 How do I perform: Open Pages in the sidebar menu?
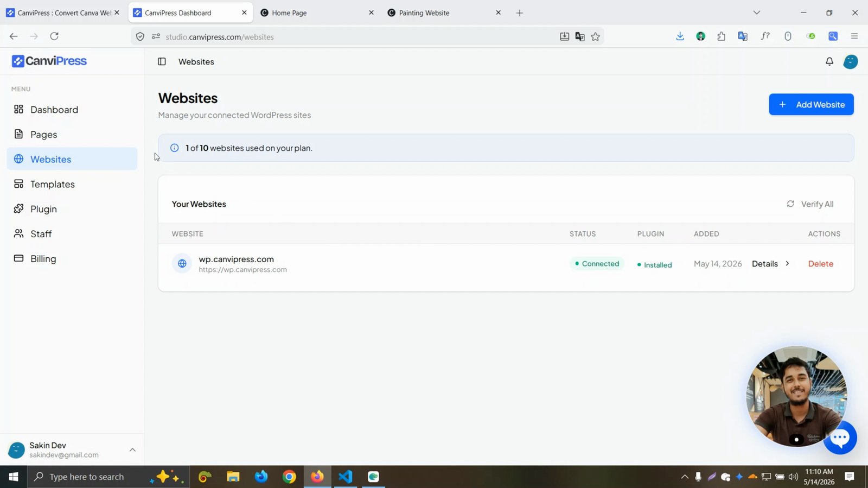[72, 135]
